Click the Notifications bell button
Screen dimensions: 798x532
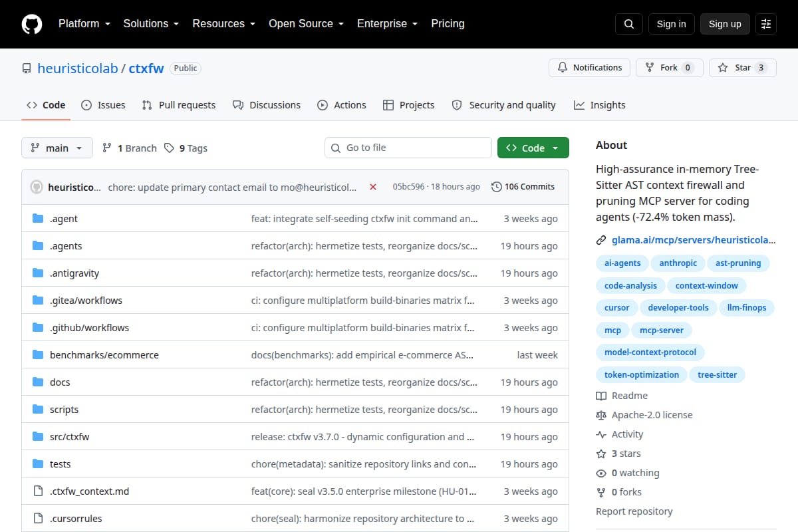click(590, 68)
